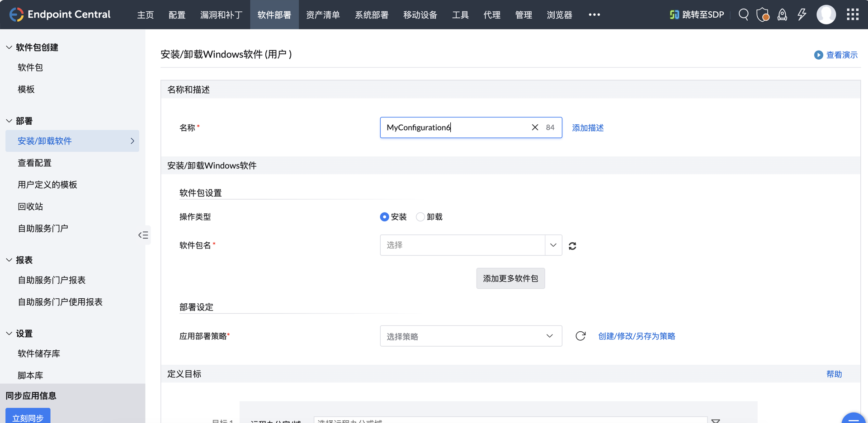Select the 安装 radio button

pyautogui.click(x=384, y=217)
